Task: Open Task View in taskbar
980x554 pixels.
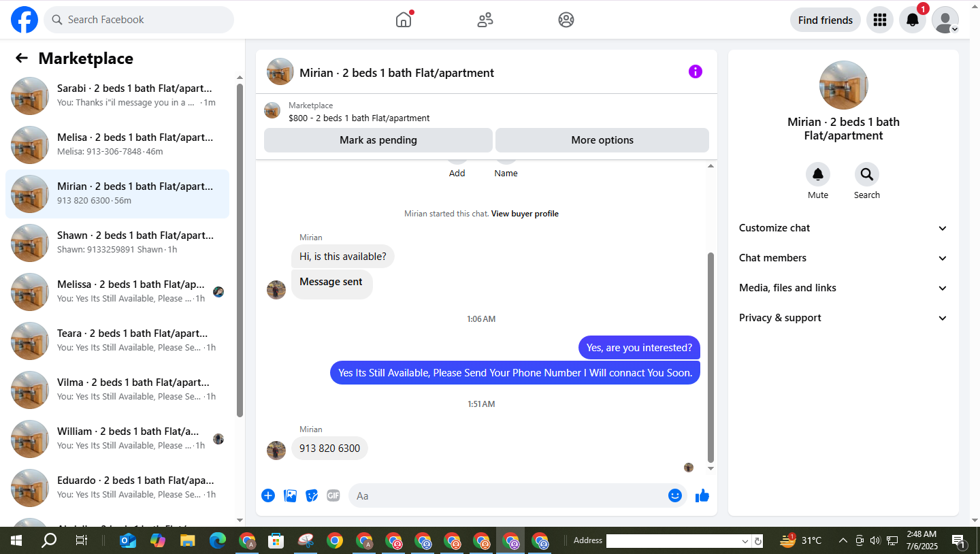Action: 81,541
